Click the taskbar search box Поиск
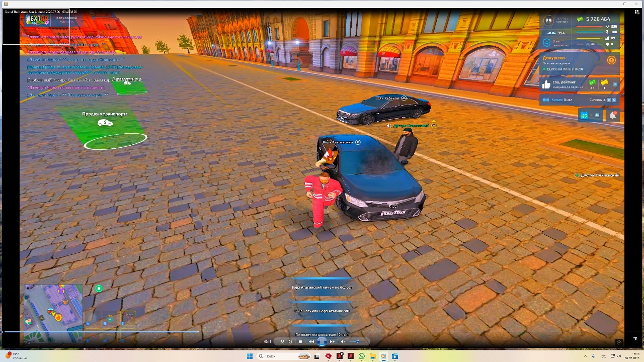 [284, 356]
